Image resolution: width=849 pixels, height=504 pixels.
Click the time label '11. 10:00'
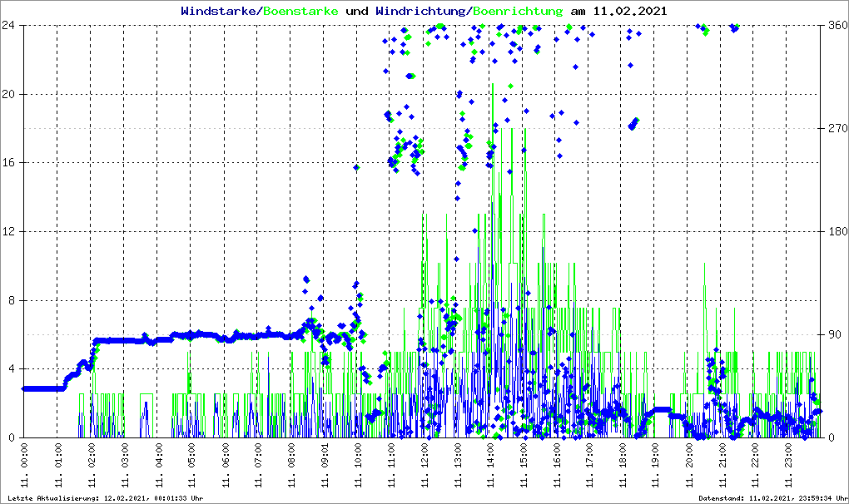(x=357, y=465)
